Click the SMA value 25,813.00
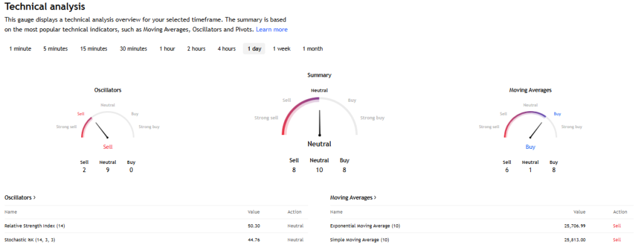The image size is (644, 245). (575, 240)
